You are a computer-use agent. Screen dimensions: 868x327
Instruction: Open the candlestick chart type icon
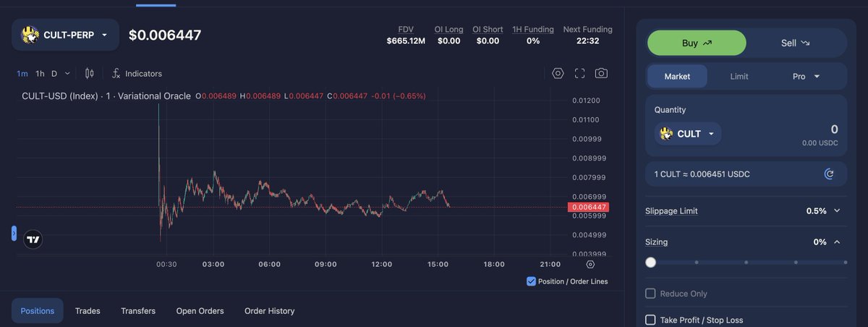(90, 73)
